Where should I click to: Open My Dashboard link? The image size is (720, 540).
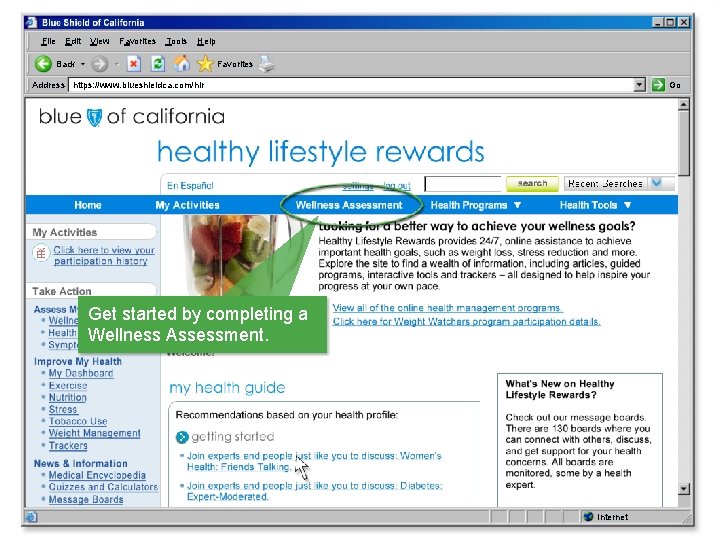point(81,373)
